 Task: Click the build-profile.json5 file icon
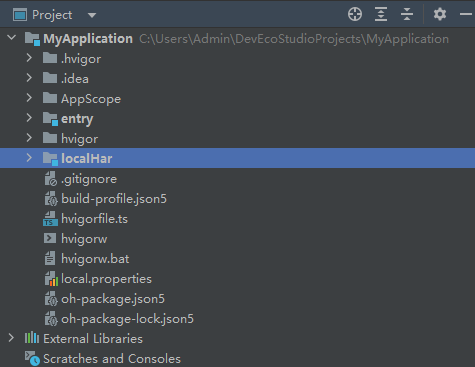click(51, 199)
